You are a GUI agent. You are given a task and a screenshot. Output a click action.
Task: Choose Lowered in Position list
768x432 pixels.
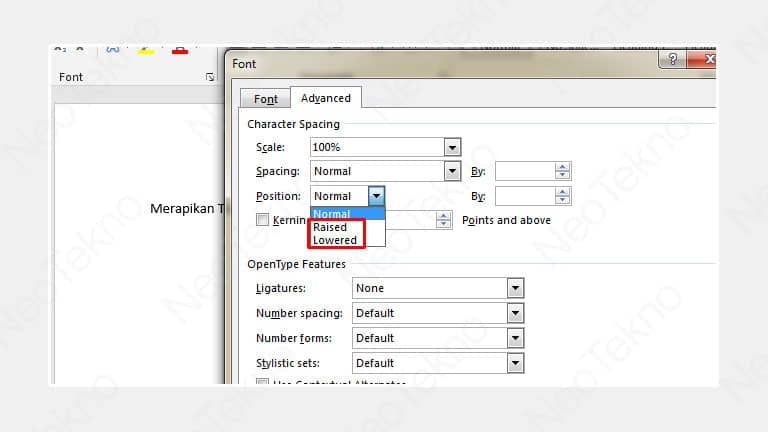tap(347, 240)
